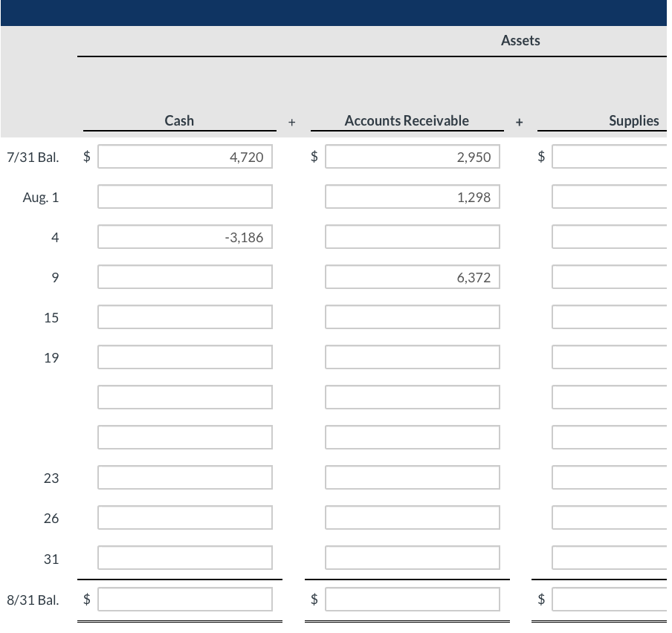Click the Cash field showing -3,186

[184, 236]
